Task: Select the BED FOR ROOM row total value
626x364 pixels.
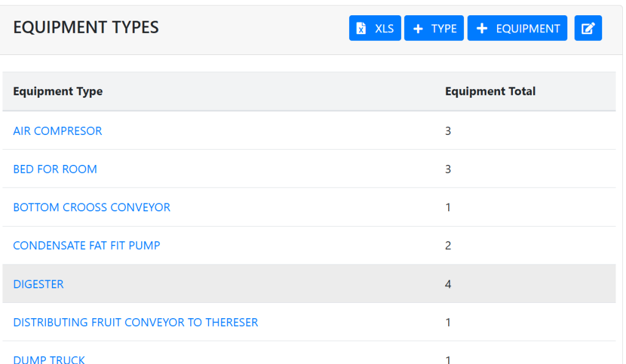Action: [448, 169]
